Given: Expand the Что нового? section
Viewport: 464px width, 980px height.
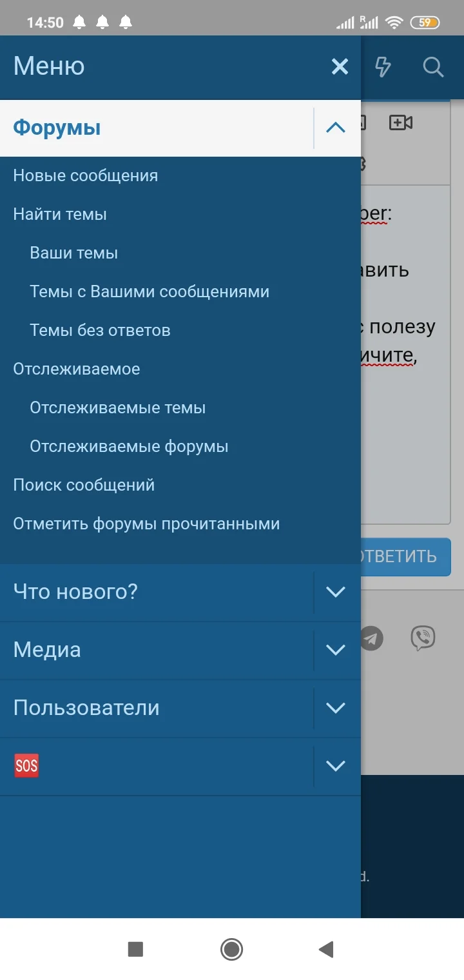Looking at the screenshot, I should click(x=334, y=591).
